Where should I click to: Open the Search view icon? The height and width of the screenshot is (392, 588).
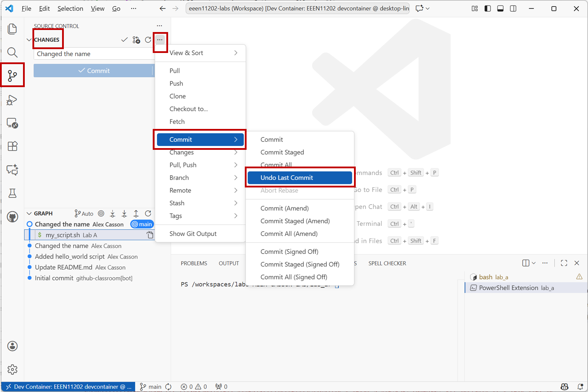(x=12, y=53)
